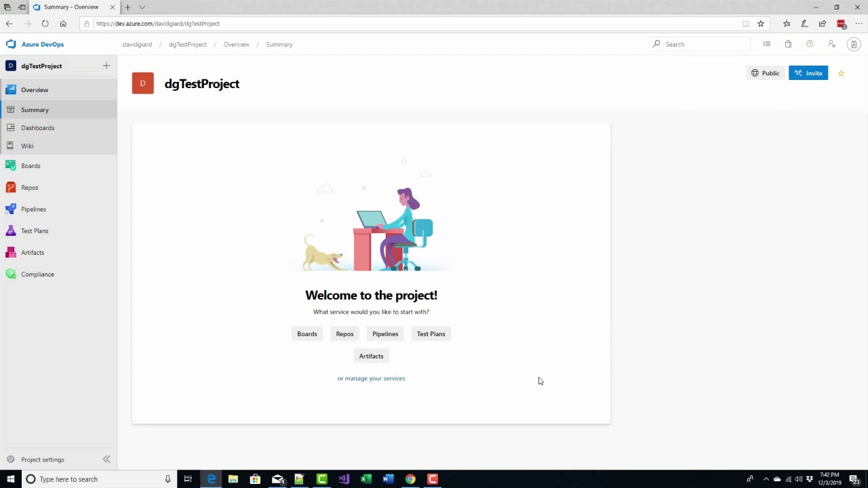868x488 pixels.
Task: Open the Repos hub in the sidebar
Action: tap(58, 188)
